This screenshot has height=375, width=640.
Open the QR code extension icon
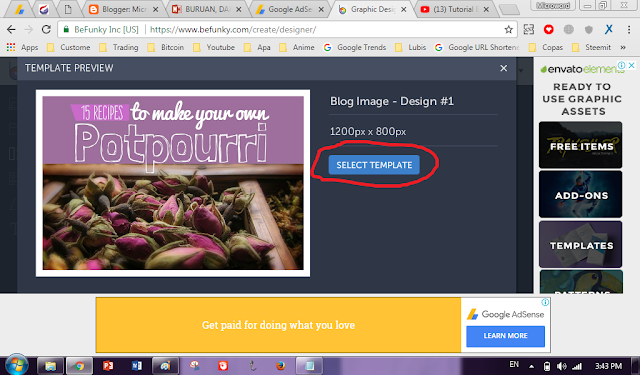tap(529, 29)
